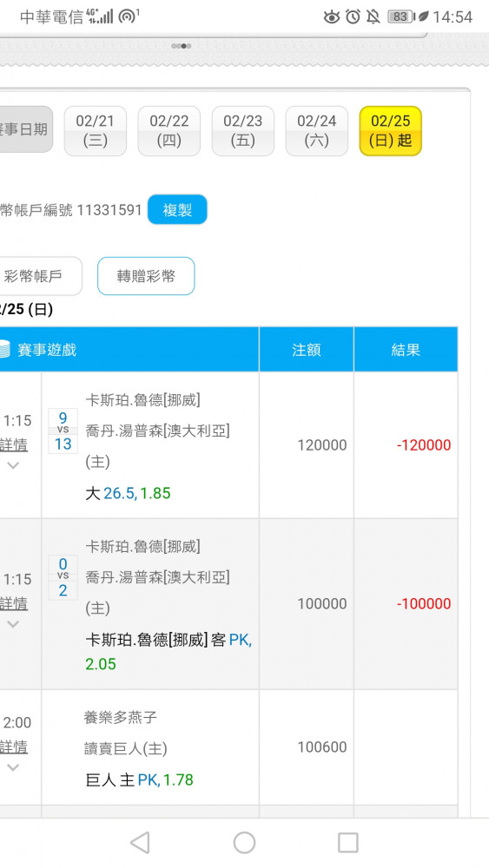
Task: Expand chevron under the 2:00 giants game row
Action: click(x=13, y=768)
